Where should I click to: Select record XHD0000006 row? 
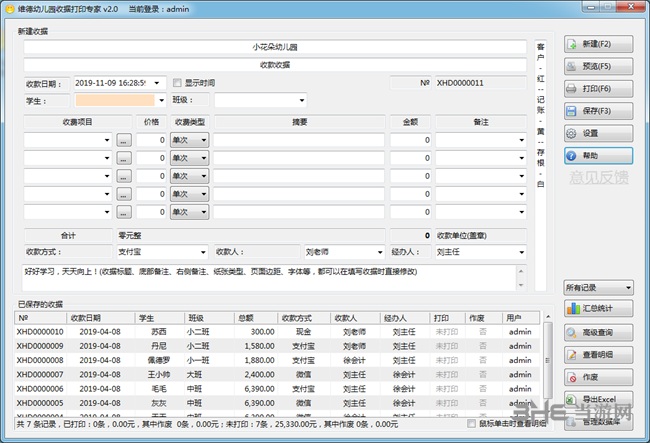[x=277, y=389]
